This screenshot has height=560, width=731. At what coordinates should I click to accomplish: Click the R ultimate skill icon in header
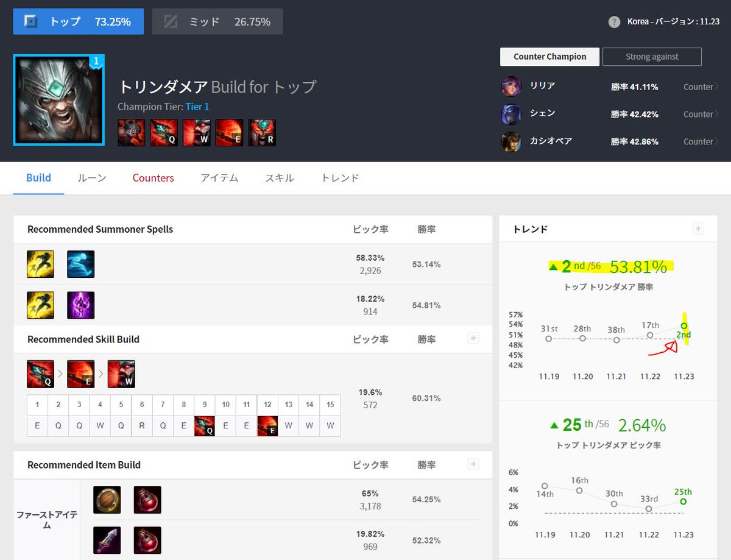coord(262,132)
